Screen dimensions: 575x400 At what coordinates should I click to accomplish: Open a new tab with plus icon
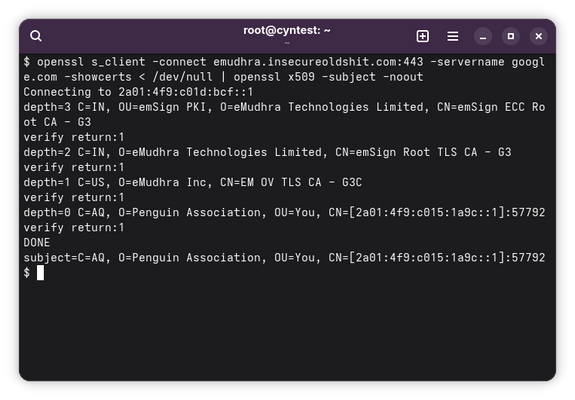point(422,36)
